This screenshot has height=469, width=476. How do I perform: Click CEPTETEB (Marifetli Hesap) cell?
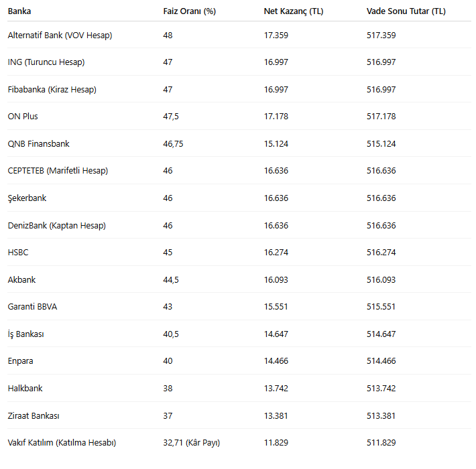(58, 171)
